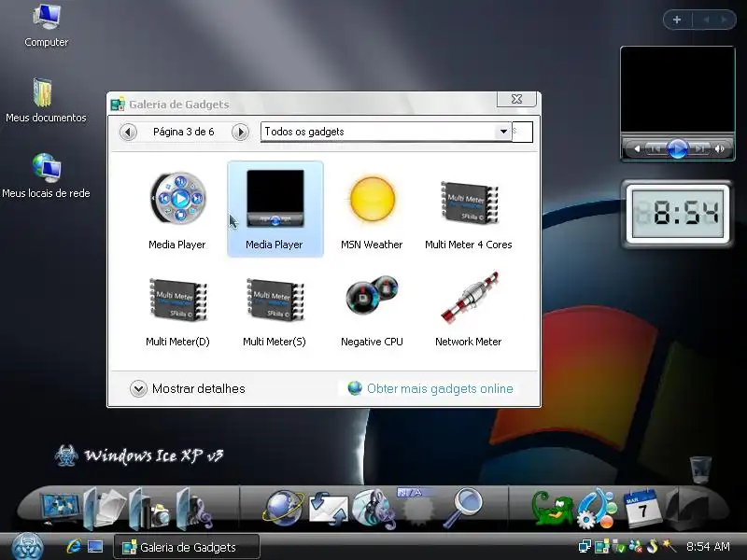Viewport: 747px width, 560px height.
Task: Expand Mostrar detalhes section
Action: pos(188,388)
